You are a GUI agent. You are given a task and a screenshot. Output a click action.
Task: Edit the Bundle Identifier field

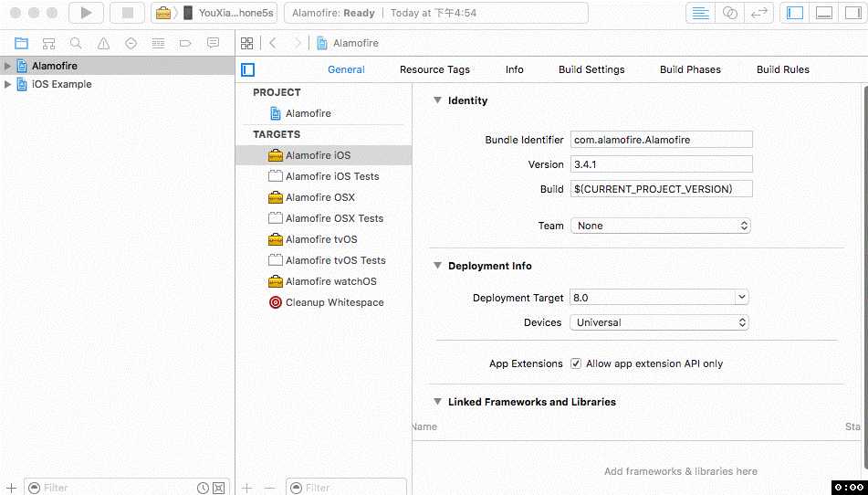pos(662,140)
